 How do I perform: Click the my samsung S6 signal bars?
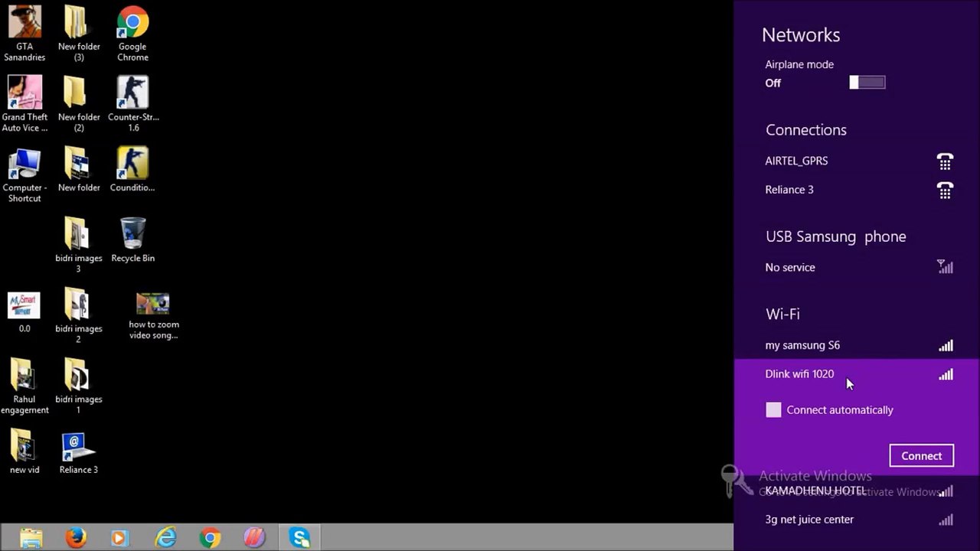(x=946, y=345)
